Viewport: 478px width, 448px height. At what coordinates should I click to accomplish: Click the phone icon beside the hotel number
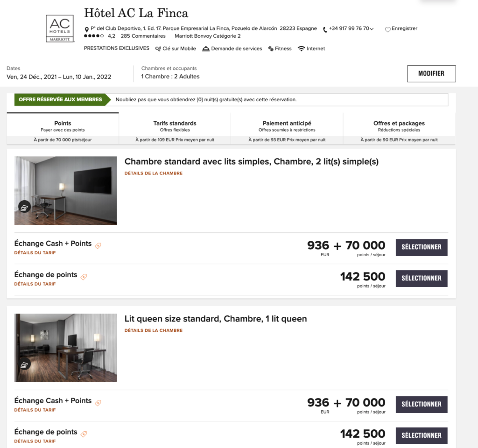[x=325, y=29]
